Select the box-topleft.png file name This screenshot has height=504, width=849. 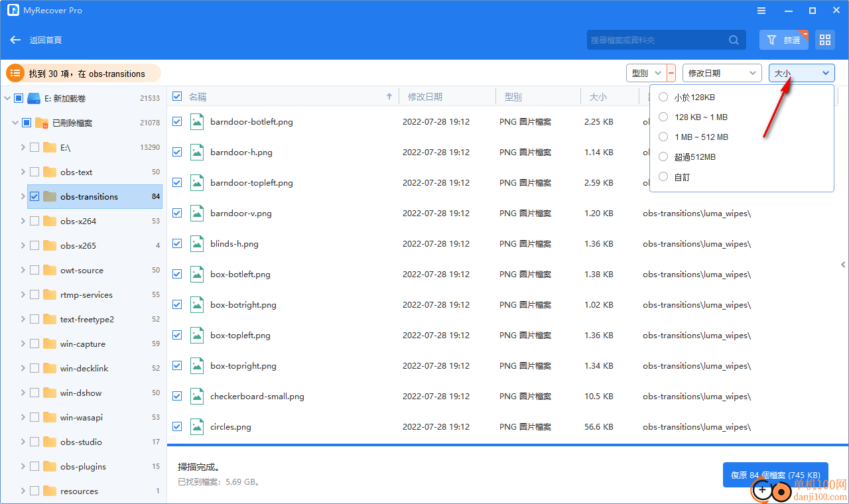[240, 335]
